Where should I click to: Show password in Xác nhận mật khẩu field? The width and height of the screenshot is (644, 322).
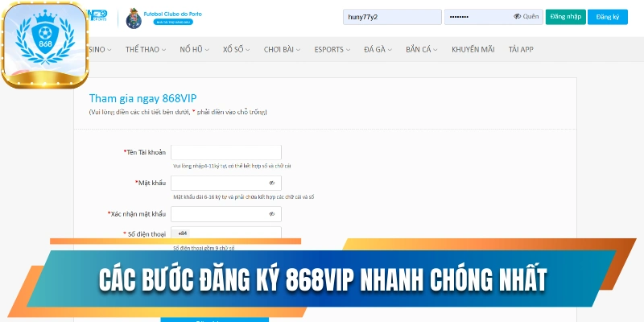(x=271, y=214)
